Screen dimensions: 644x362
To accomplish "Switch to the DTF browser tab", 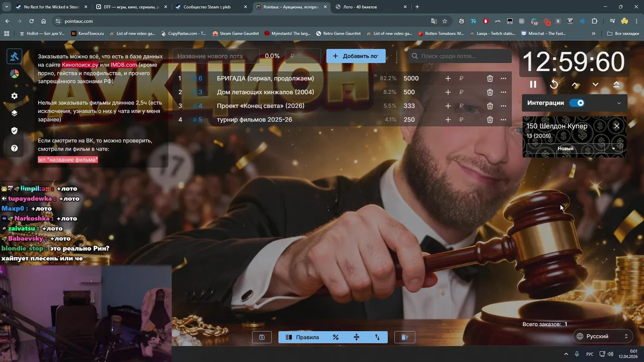I will (x=131, y=7).
